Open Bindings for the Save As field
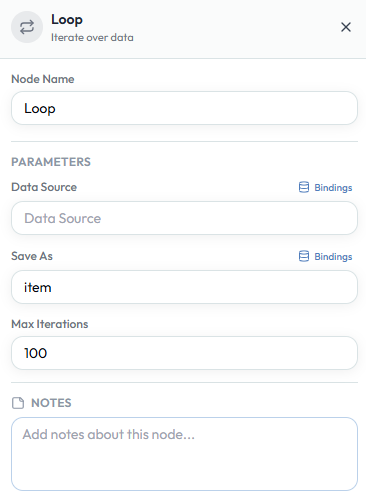Image resolution: width=366 pixels, height=496 pixels. click(x=325, y=256)
